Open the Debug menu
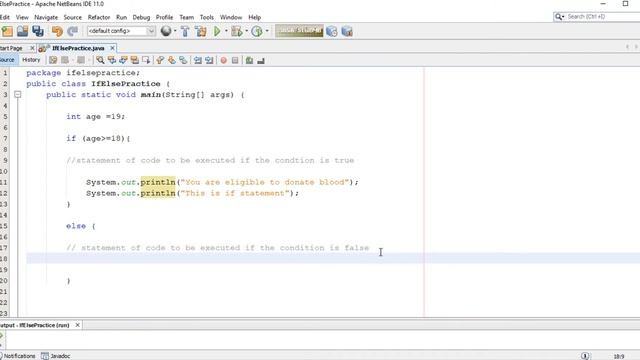The height and width of the screenshot is (360, 640). [141, 17]
